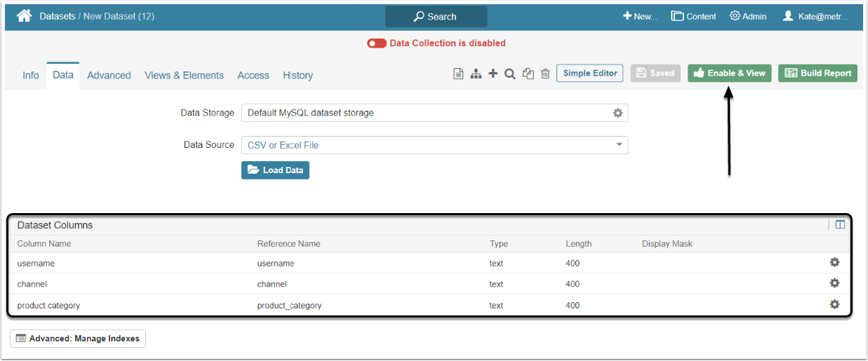Click the trash delete icon
Viewport: 868px width, 361px height.
click(545, 74)
